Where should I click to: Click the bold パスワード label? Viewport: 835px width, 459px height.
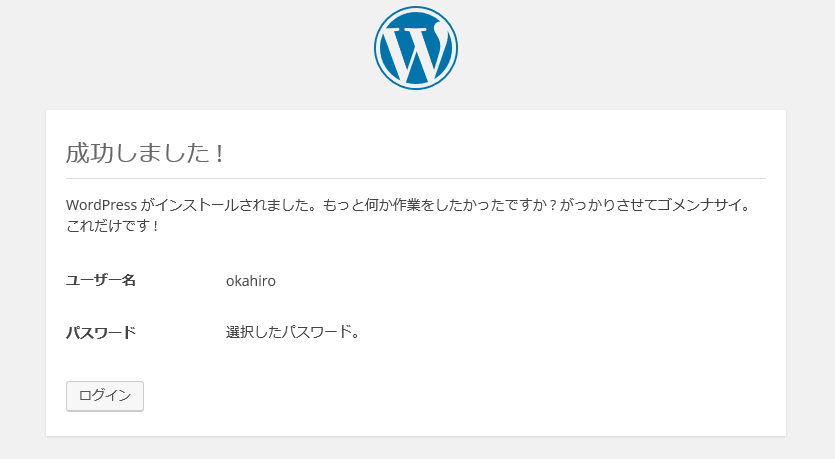[x=100, y=332]
